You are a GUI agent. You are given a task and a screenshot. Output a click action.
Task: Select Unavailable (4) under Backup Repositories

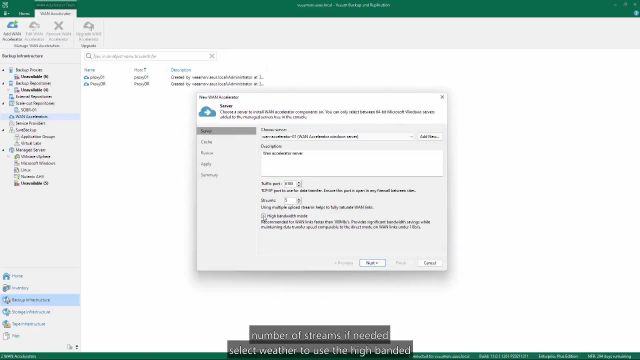pyautogui.click(x=34, y=90)
